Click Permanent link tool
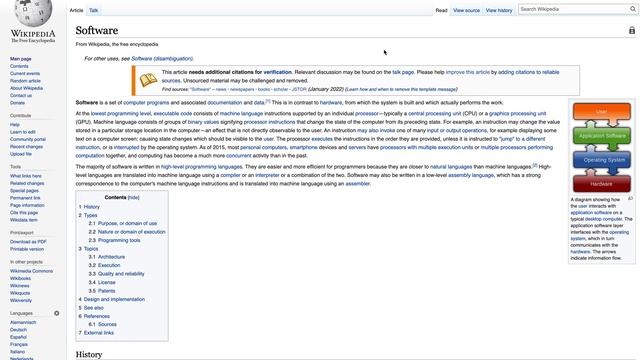This screenshot has width=640, height=360. point(25,198)
